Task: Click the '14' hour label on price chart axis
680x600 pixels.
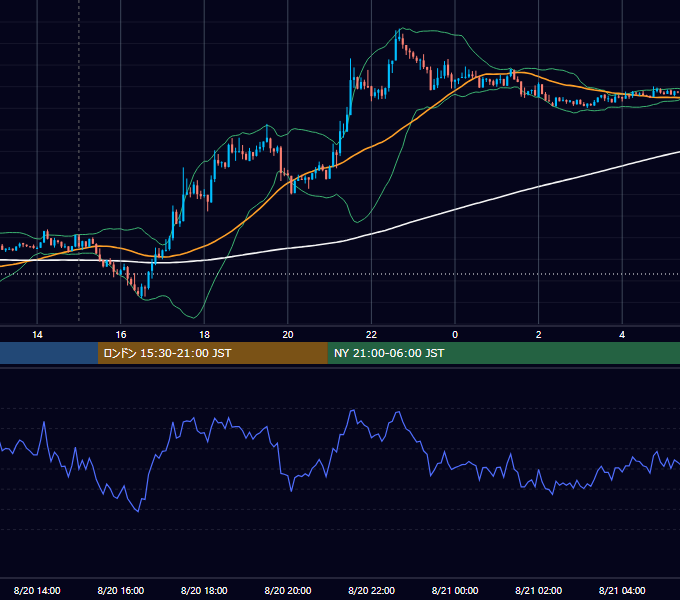Action: pos(37,335)
